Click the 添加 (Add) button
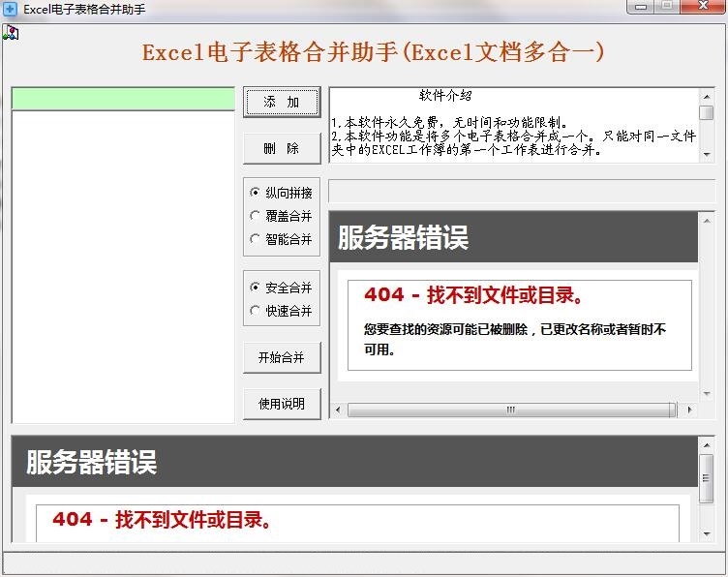The image size is (728, 577). click(282, 102)
